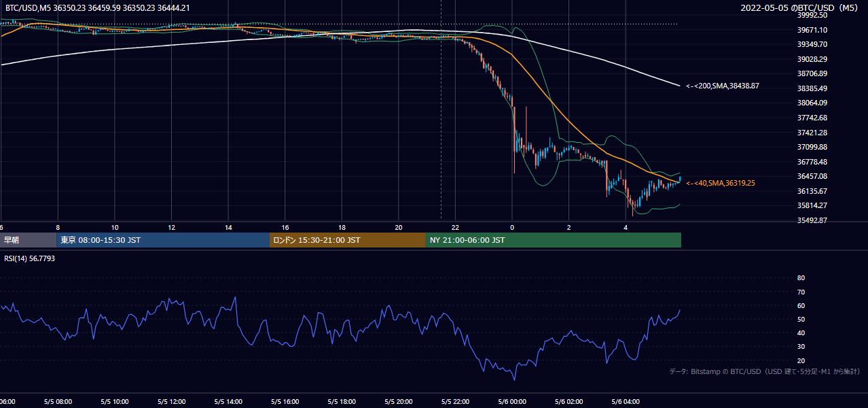The image size is (868, 408).
Task: Click the '<-<40,SMA,36319.25' label
Action: click(x=721, y=183)
